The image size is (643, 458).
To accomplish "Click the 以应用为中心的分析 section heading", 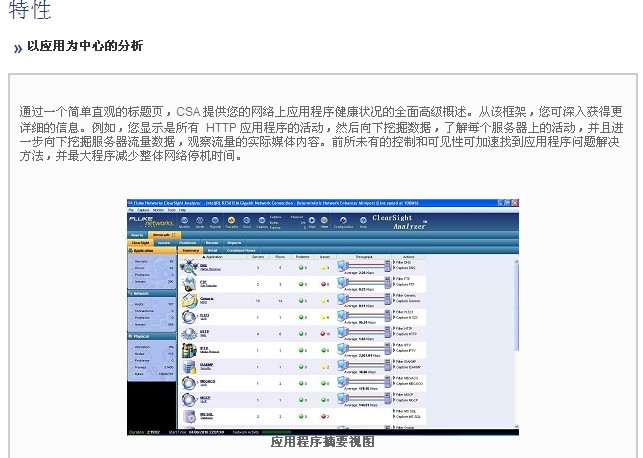I will click(x=85, y=46).
